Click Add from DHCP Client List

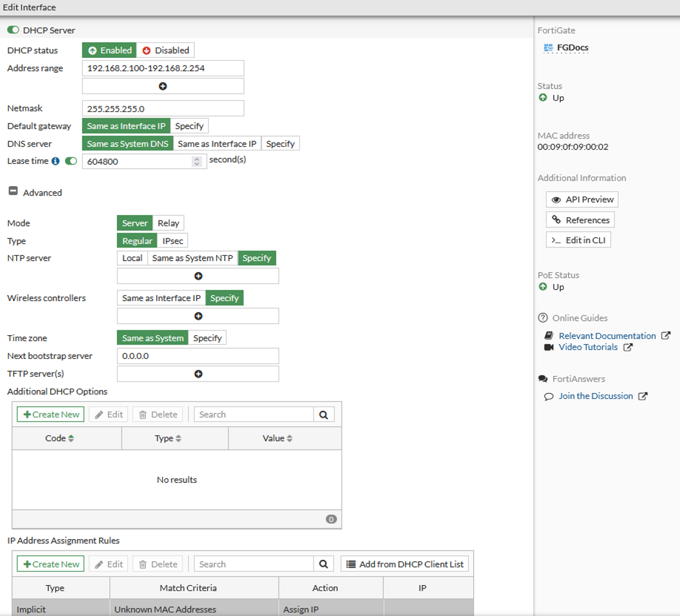tap(405, 564)
